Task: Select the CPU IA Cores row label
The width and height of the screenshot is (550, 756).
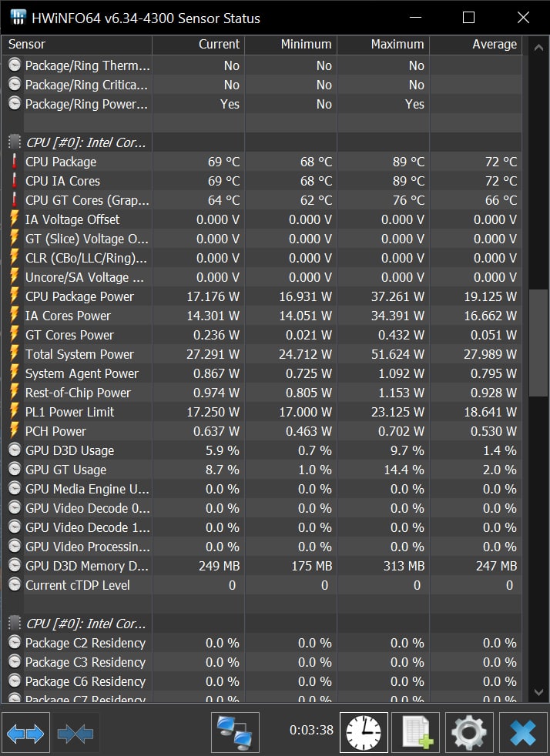Action: (62, 181)
